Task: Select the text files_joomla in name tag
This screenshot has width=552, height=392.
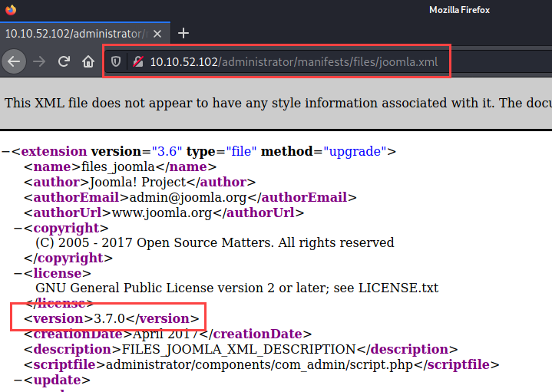Action: point(118,166)
